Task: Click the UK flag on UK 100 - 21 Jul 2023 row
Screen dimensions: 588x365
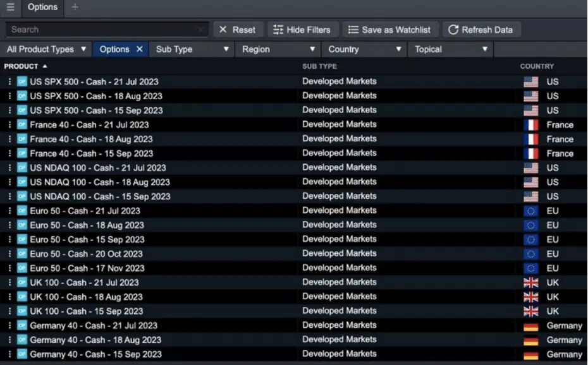Action: point(531,282)
